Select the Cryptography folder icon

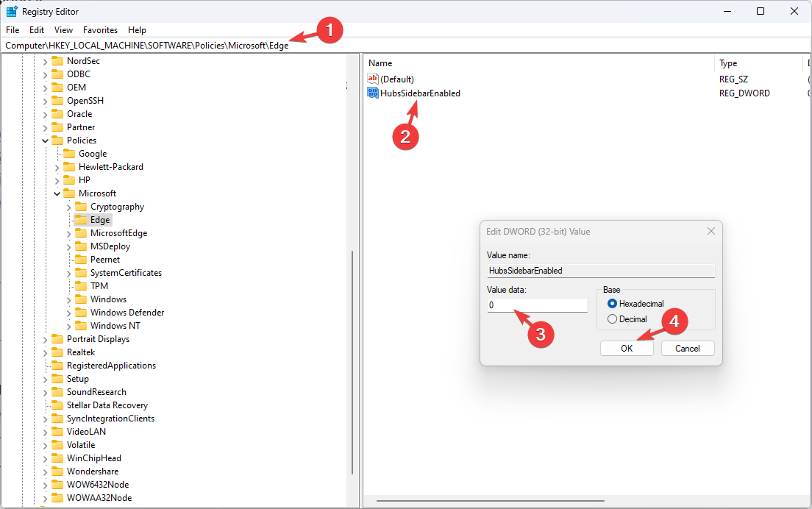tap(82, 207)
